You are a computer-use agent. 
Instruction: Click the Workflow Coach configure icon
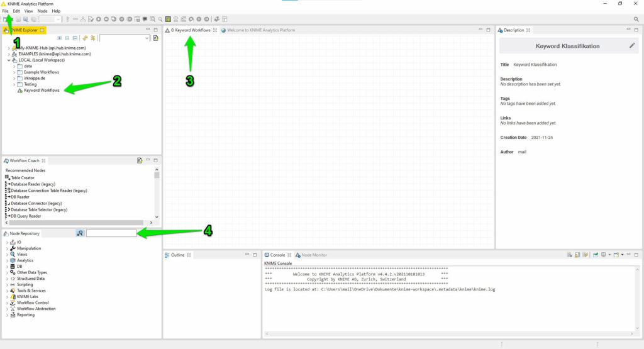coord(140,160)
